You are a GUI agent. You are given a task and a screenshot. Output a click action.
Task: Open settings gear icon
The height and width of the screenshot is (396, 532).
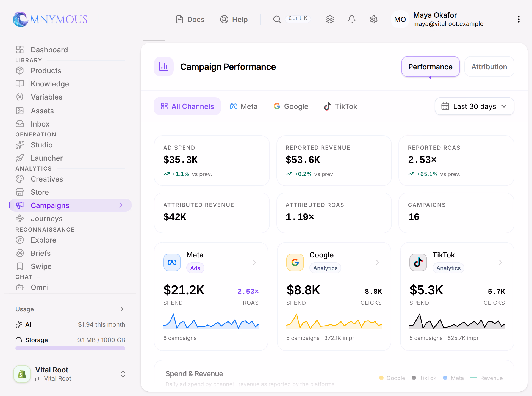point(373,19)
